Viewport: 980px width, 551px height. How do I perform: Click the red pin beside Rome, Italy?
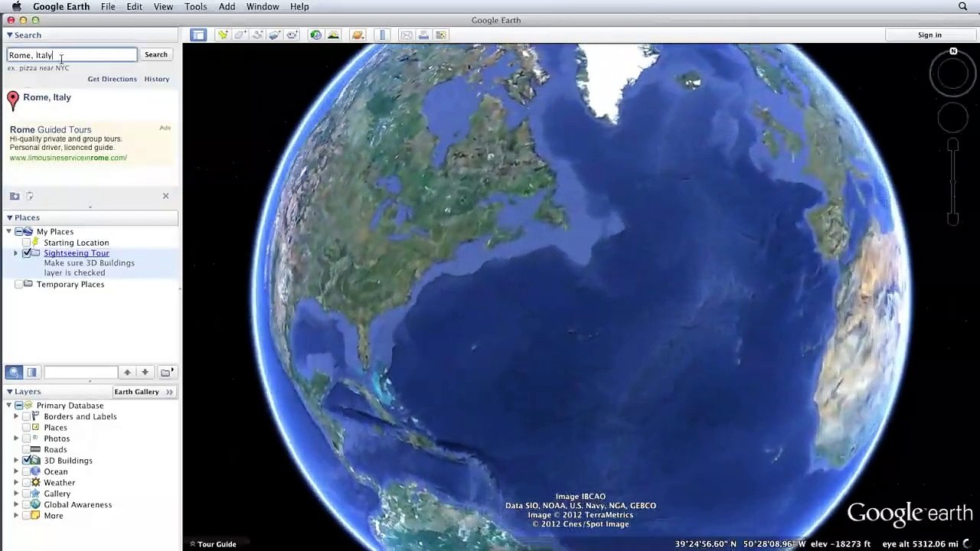(x=13, y=100)
